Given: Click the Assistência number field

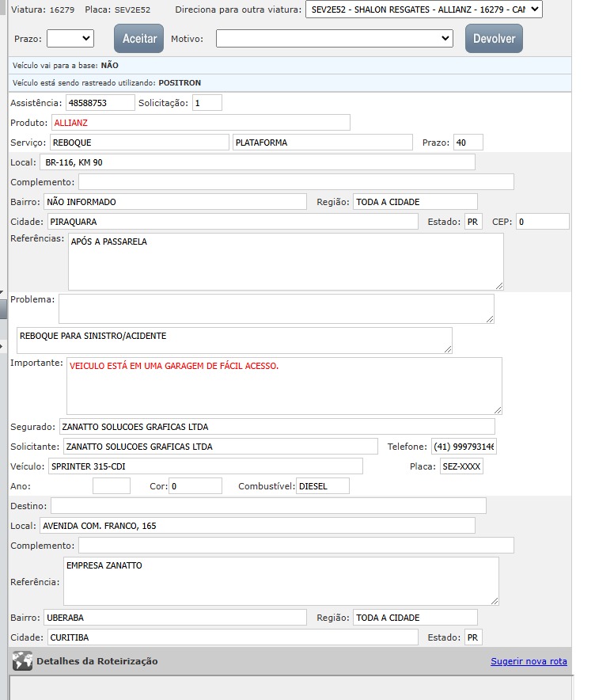Looking at the screenshot, I should coord(100,103).
